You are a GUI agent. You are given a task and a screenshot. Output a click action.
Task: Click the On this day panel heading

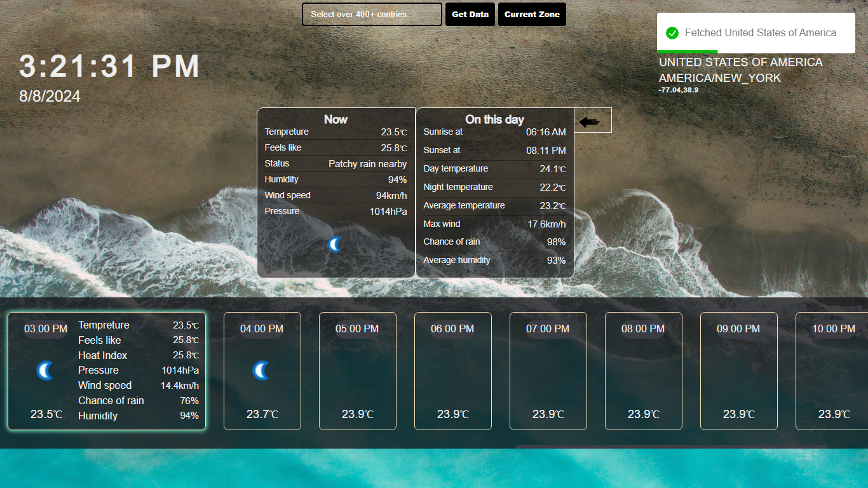point(494,119)
